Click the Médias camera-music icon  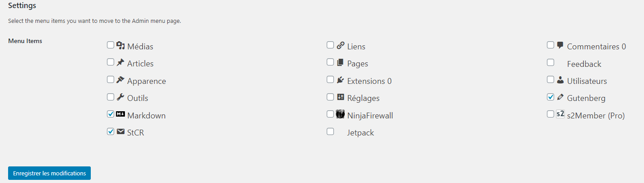120,45
